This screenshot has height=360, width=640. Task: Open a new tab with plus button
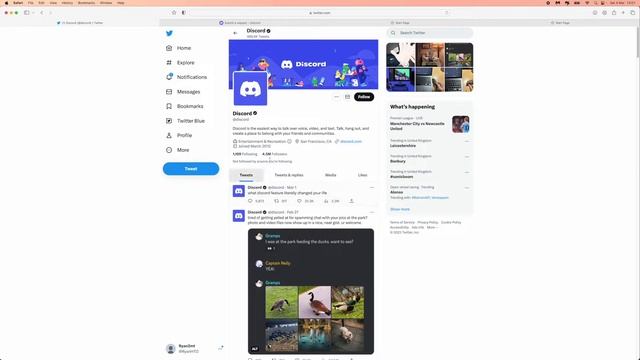(x=623, y=13)
